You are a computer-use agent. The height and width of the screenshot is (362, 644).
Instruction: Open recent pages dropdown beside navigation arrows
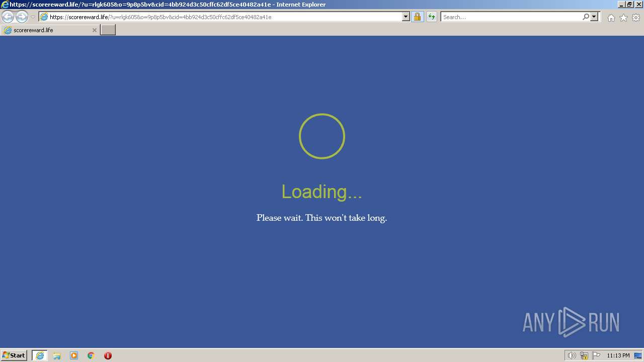pos(33,17)
